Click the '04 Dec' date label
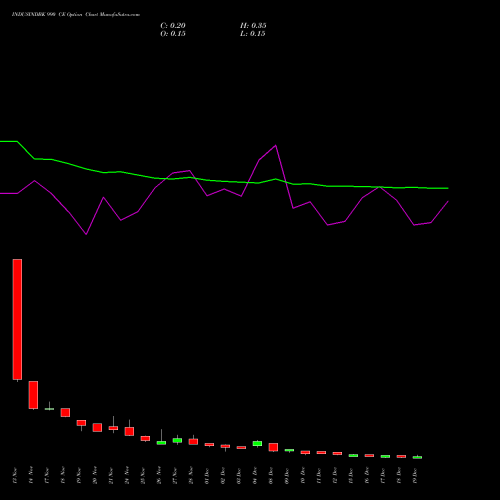The image size is (500, 500). 255,476
